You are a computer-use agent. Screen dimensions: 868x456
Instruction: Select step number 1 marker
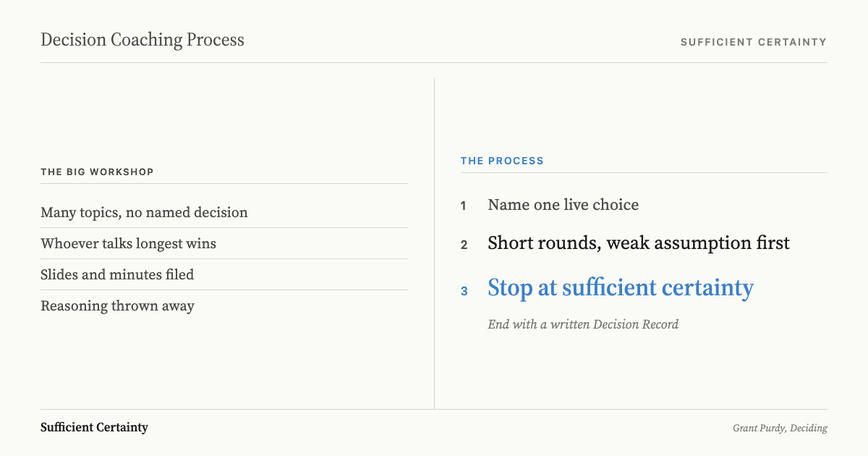click(464, 206)
